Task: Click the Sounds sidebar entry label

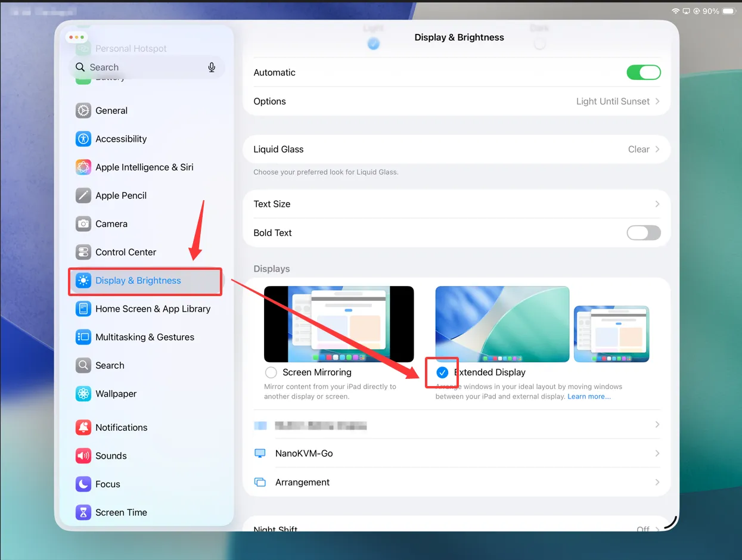Action: click(111, 456)
